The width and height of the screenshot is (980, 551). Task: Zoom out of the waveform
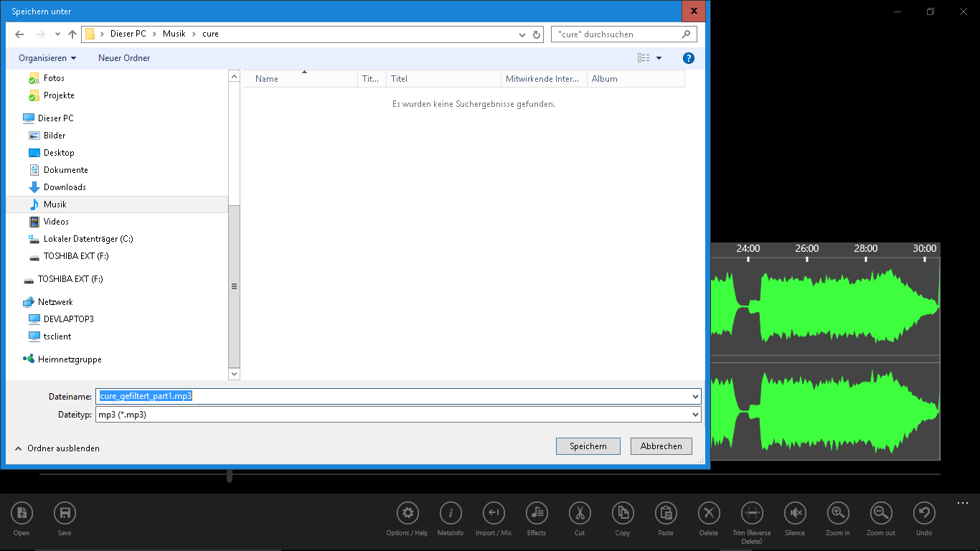[x=881, y=512]
